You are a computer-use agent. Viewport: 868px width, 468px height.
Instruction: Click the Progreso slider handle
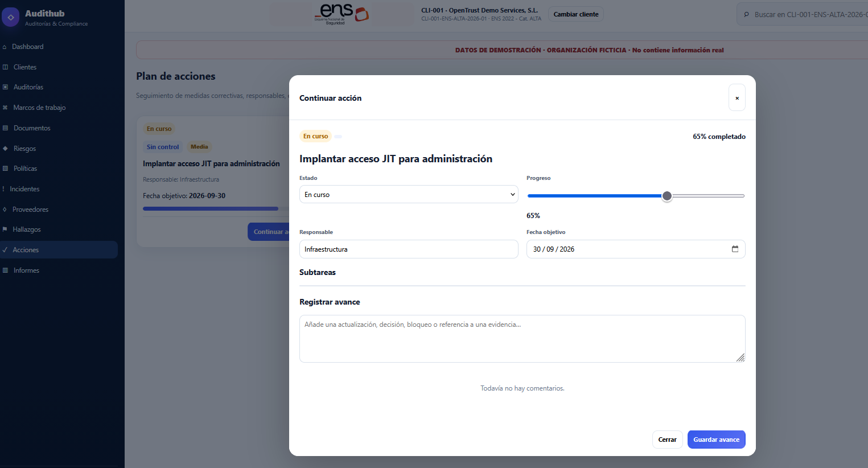tap(667, 196)
